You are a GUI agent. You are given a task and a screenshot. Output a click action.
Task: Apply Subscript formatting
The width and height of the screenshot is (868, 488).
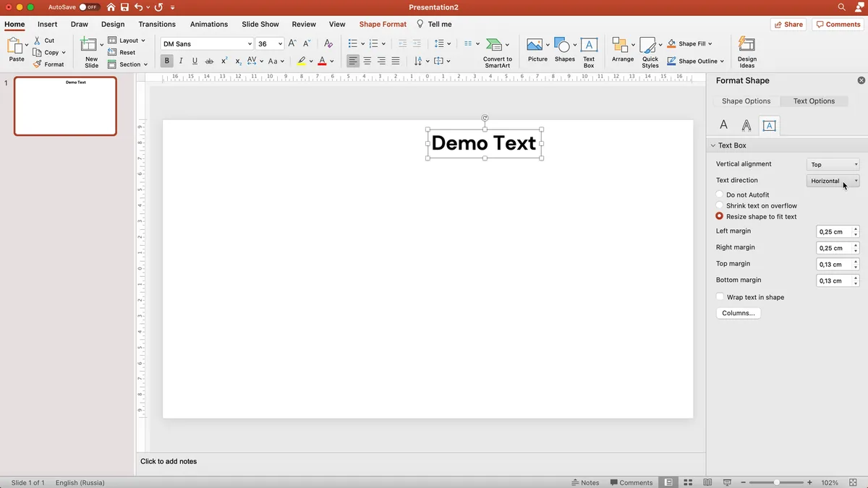click(x=238, y=61)
